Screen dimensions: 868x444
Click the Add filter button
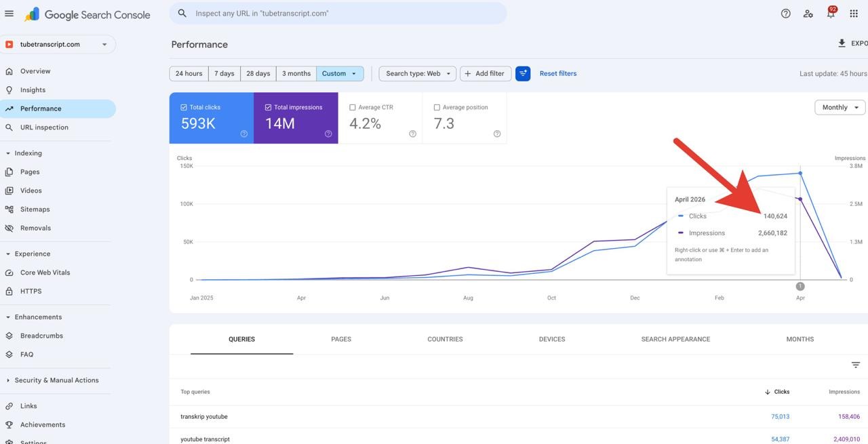pyautogui.click(x=485, y=73)
